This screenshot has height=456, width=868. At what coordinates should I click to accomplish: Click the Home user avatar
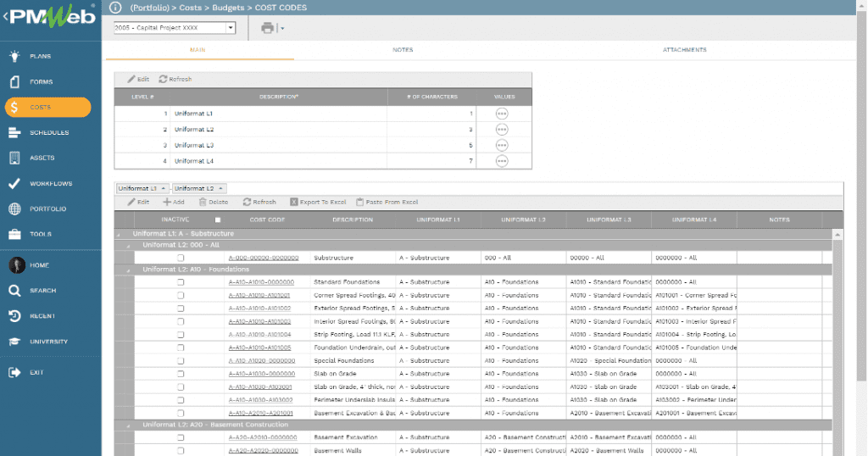pos(17,265)
